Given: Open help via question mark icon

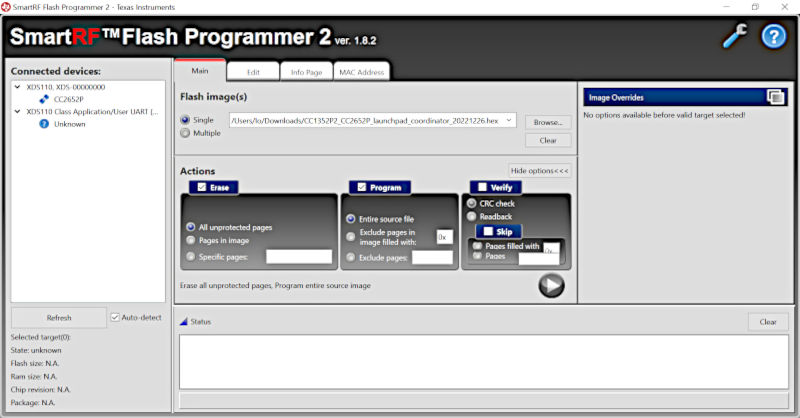Looking at the screenshot, I should click(773, 36).
